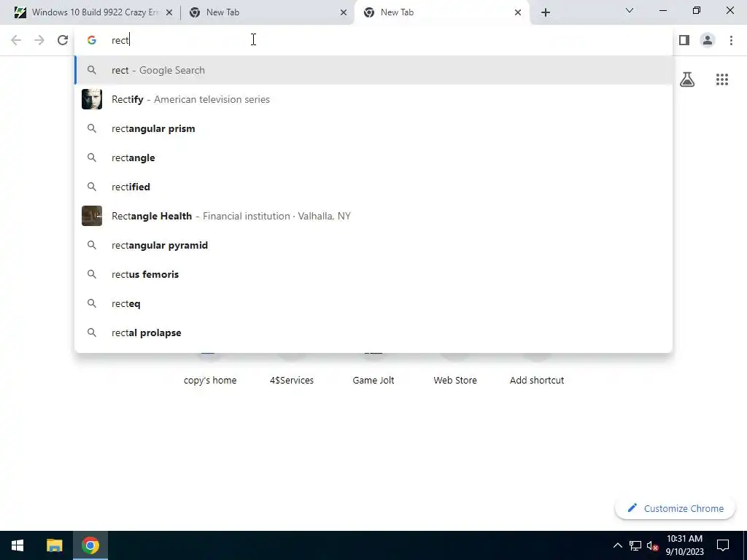Select the 'recteq' suggestion
Image resolution: width=747 pixels, height=560 pixels.
pyautogui.click(x=373, y=303)
